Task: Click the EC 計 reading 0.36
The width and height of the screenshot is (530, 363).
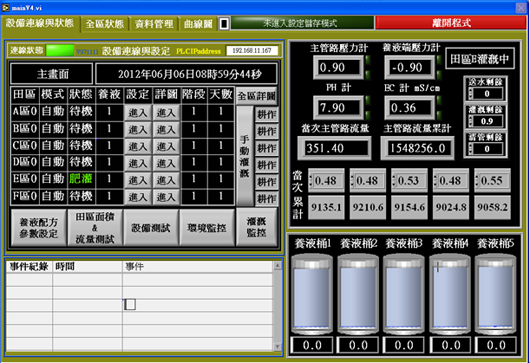Action: [x=409, y=107]
